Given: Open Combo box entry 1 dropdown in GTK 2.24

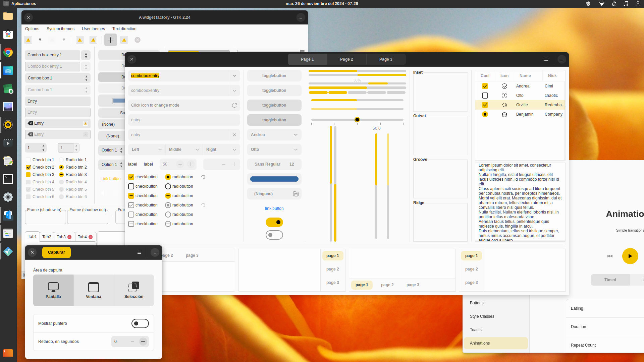Looking at the screenshot, I should pyautogui.click(x=86, y=55).
